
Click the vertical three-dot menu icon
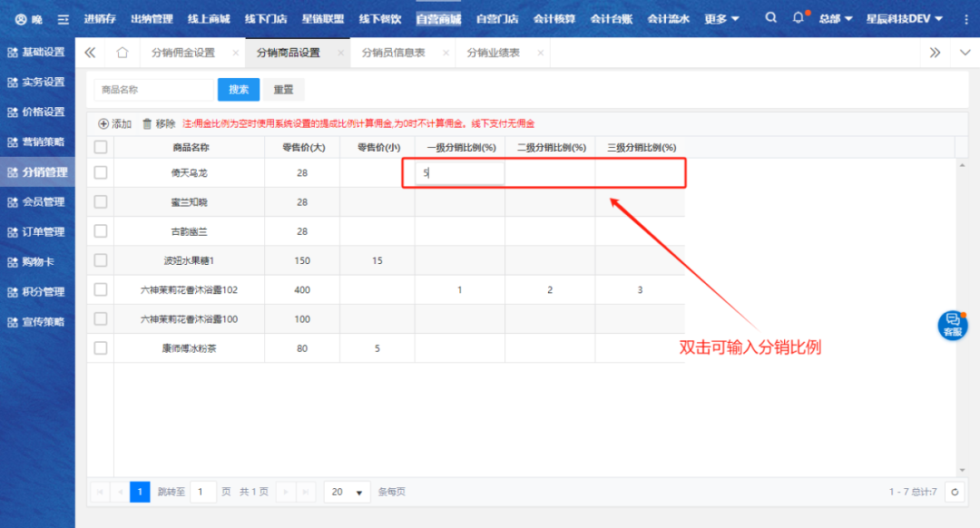tap(965, 19)
